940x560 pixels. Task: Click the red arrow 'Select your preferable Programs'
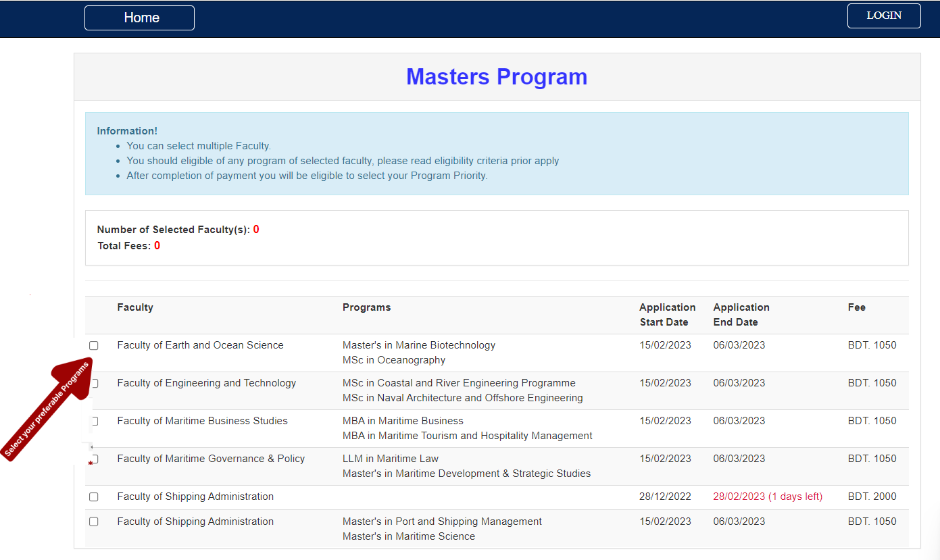[49, 410]
